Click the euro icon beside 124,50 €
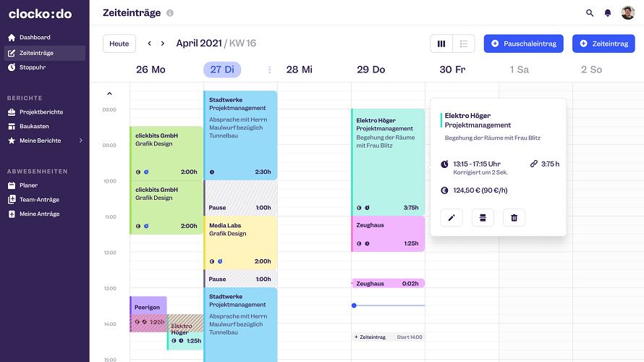 tap(444, 190)
